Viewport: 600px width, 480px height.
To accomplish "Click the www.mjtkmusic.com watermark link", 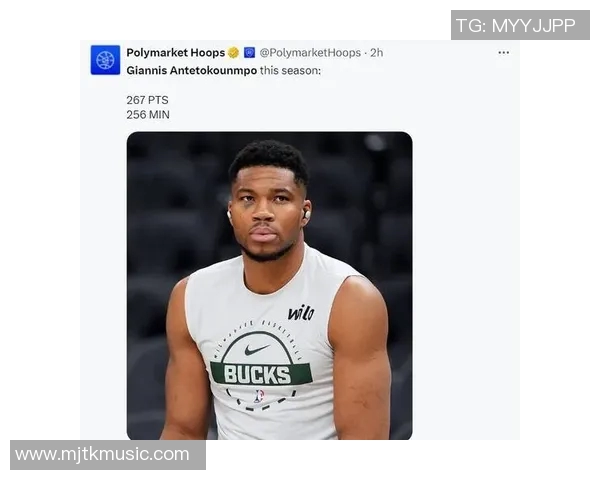I will point(103,454).
